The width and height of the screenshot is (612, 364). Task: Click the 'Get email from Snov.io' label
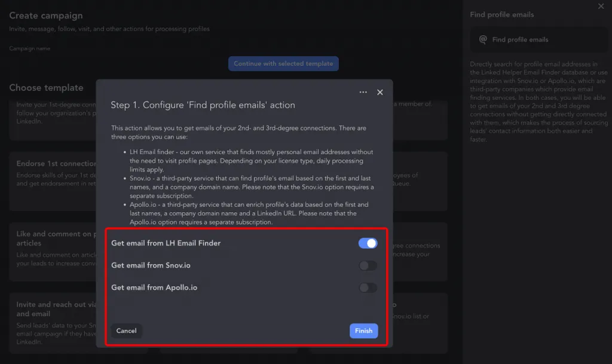point(151,265)
